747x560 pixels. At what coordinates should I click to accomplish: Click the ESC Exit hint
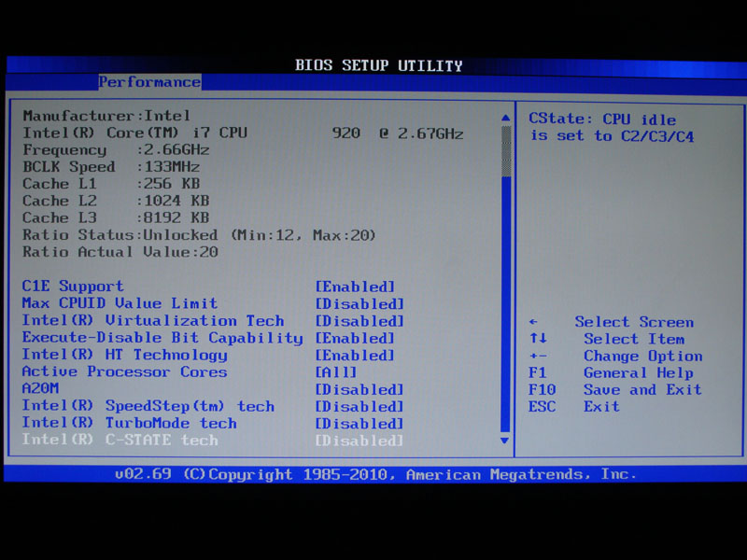[x=574, y=406]
